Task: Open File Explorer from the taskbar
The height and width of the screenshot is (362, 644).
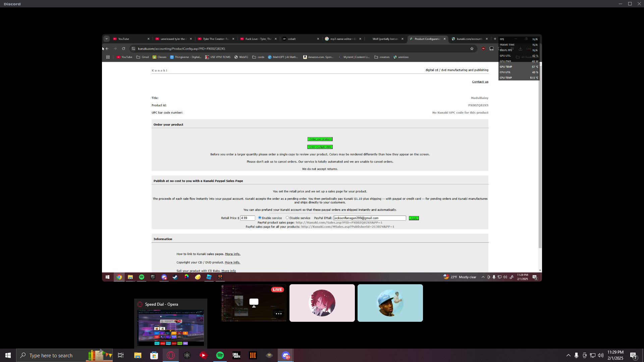Action: [x=138, y=355]
